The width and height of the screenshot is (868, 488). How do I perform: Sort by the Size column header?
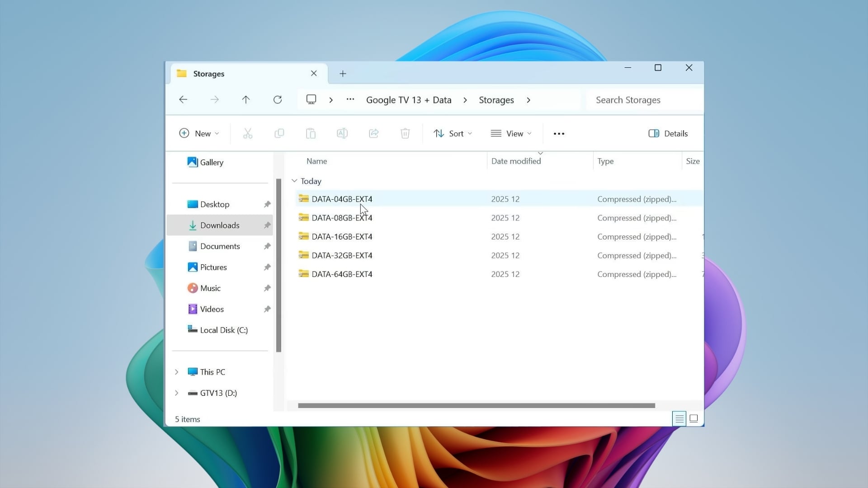(x=693, y=161)
